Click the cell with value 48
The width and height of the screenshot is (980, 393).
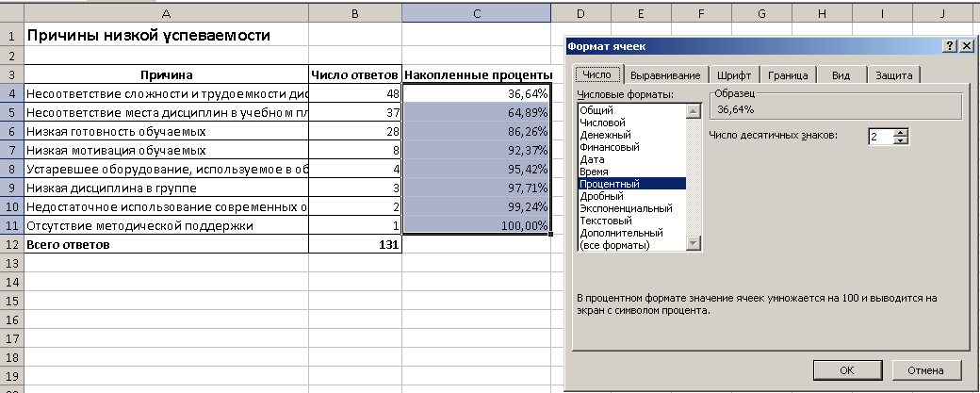tap(355, 93)
